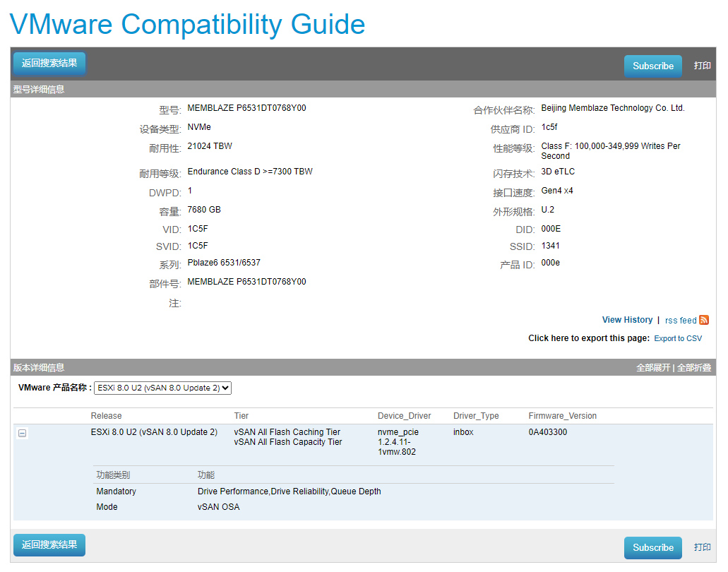The image size is (728, 572).
Task: Click the top 打印 print link
Action: click(x=702, y=66)
